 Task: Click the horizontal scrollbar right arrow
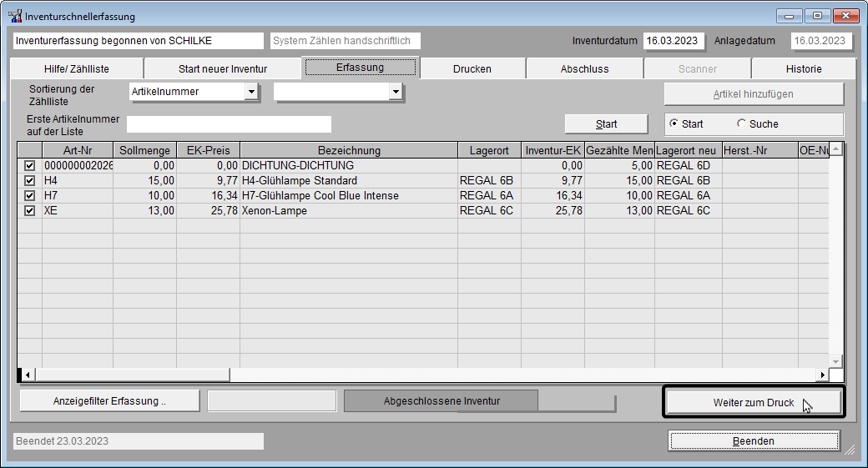point(823,375)
